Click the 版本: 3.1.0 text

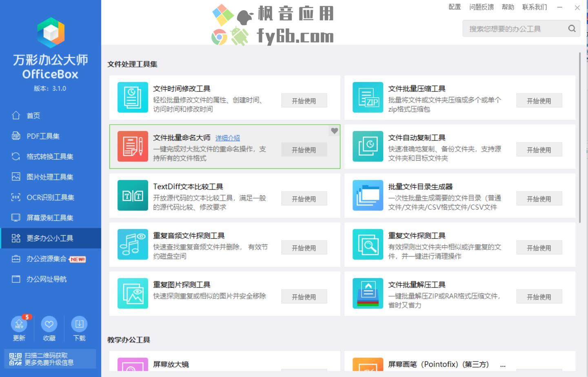coord(50,88)
